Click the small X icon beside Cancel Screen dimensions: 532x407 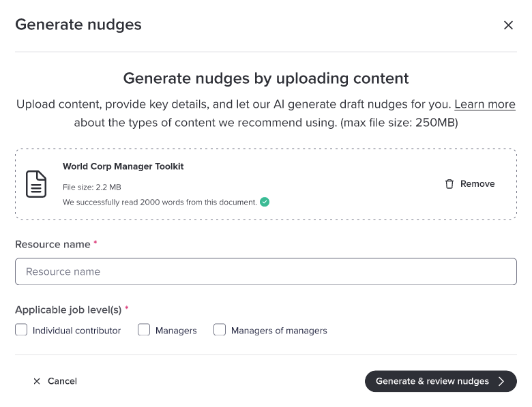pyautogui.click(x=37, y=381)
